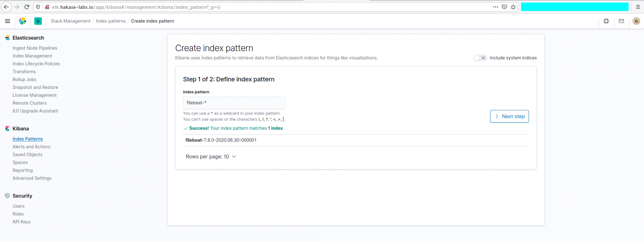Toggle Include system indices switch

click(480, 58)
